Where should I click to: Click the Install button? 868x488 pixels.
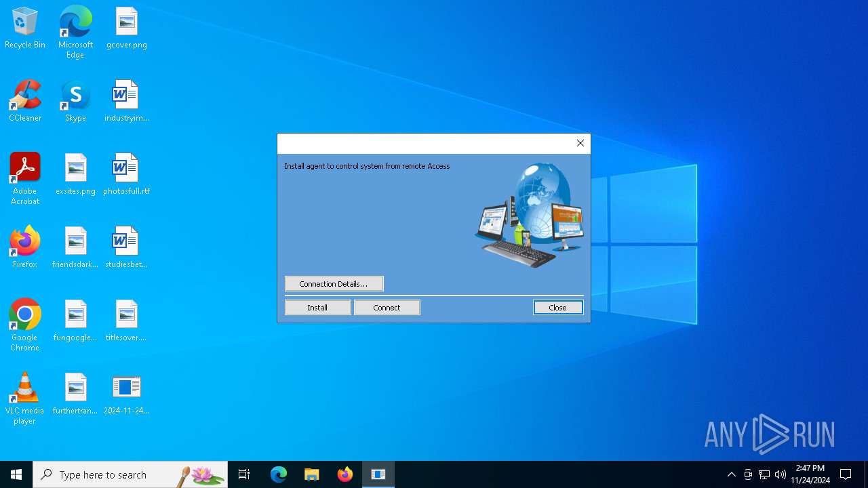pos(317,308)
